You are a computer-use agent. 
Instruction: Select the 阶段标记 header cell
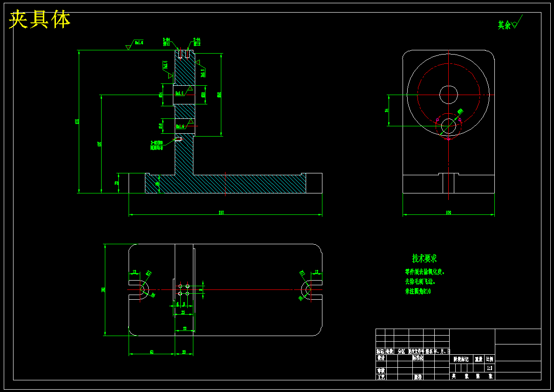pyautogui.click(x=461, y=359)
